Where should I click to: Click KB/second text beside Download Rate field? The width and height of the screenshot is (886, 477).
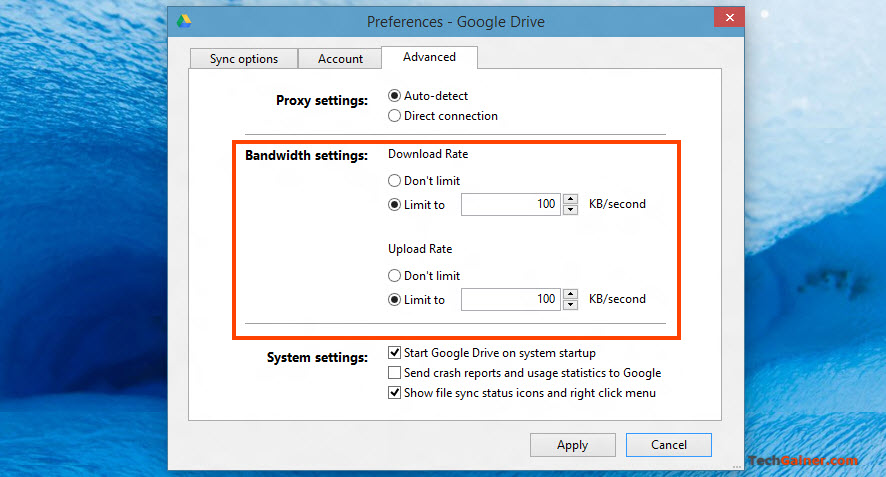coord(617,204)
